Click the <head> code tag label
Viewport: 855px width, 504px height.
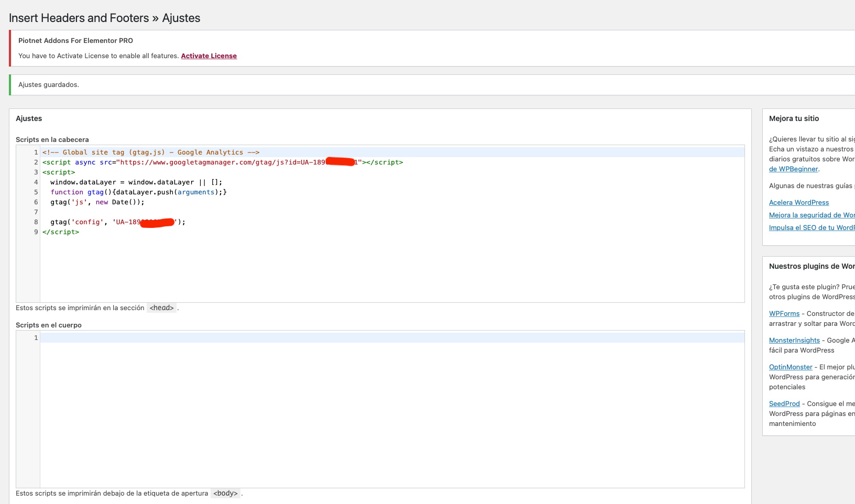click(x=161, y=308)
